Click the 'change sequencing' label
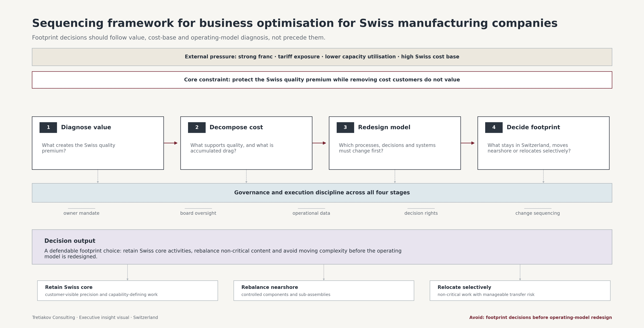Image resolution: width=644 pixels, height=328 pixels. coord(537,213)
